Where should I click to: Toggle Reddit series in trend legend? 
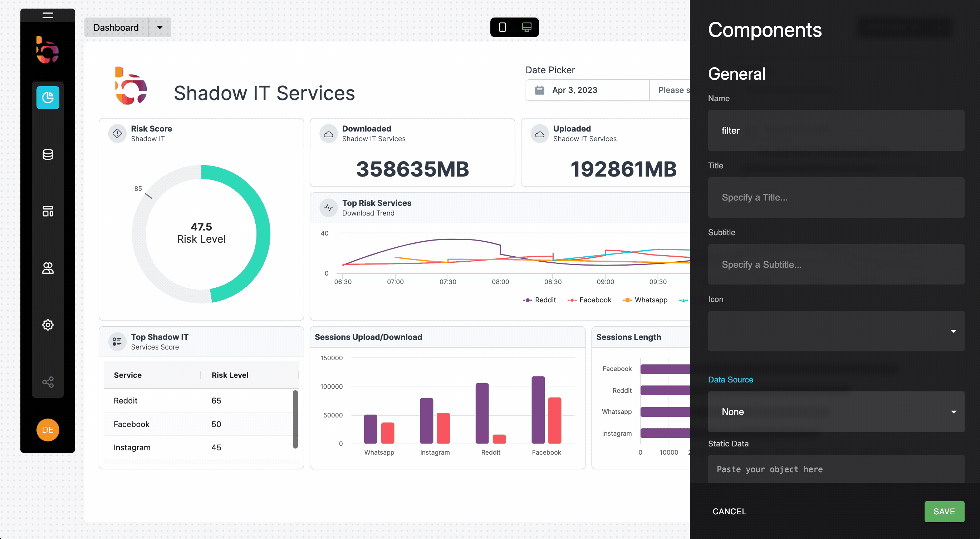539,300
